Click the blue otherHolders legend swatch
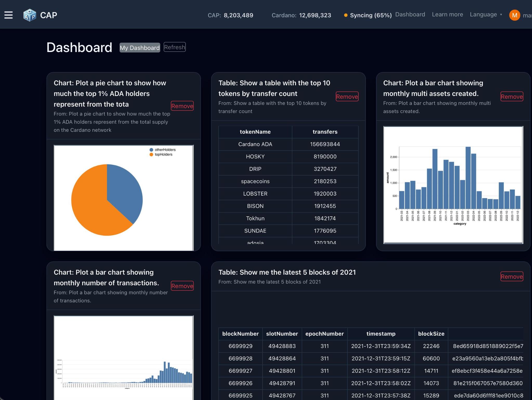This screenshot has height=400, width=532. pos(151,150)
